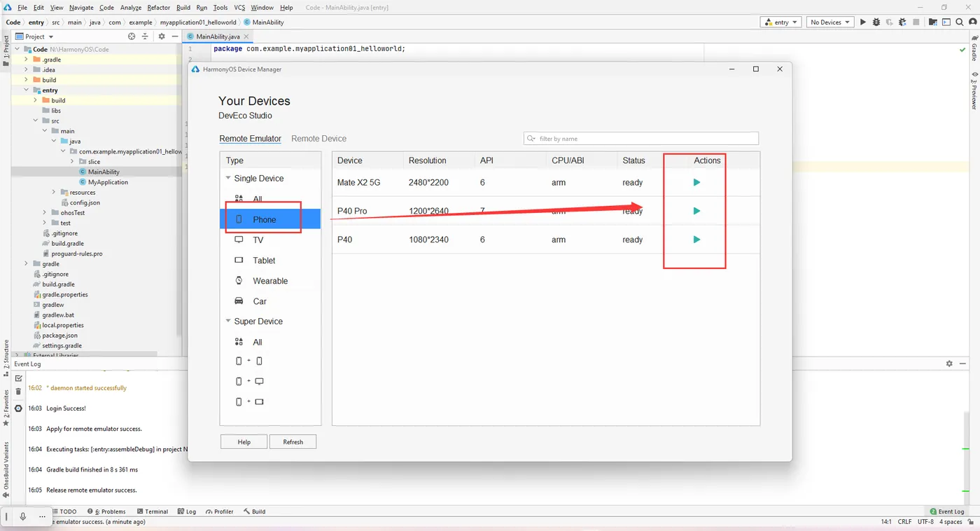Screen dimensions: 980x531
Task: Start the P40 Pro remote emulator
Action: pos(696,211)
